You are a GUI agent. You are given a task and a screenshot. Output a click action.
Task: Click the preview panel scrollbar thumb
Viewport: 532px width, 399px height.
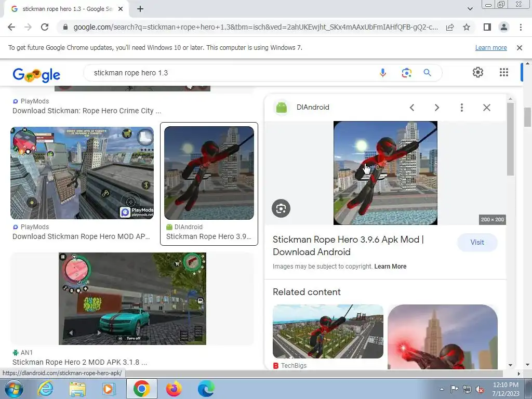coord(510,139)
